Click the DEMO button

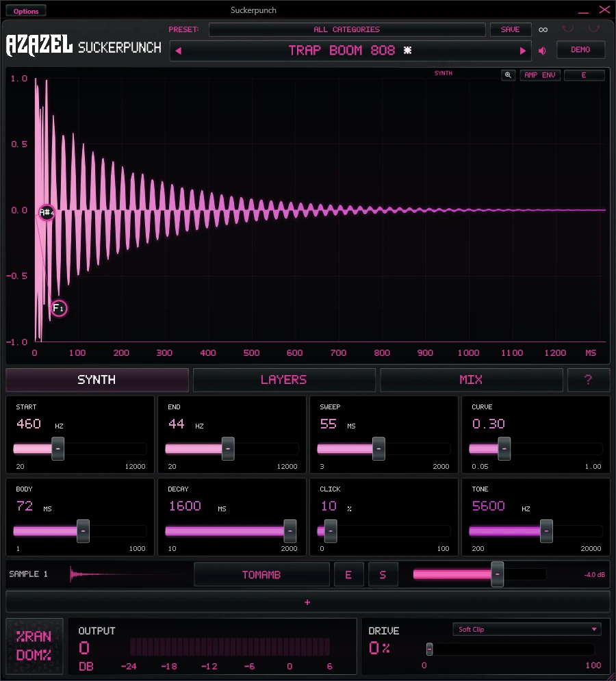click(x=580, y=49)
